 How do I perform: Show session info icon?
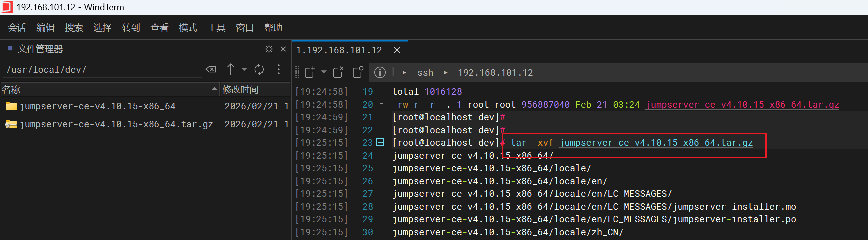tap(380, 73)
